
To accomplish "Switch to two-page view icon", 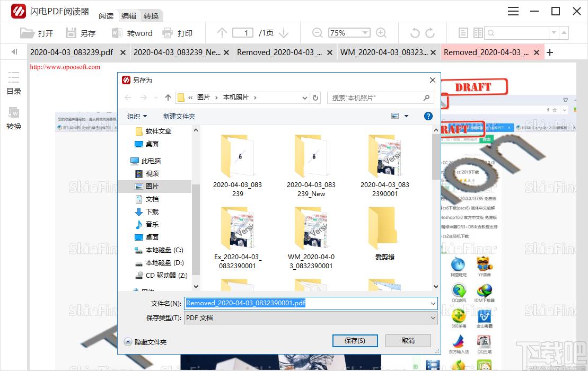I will 478,33.
